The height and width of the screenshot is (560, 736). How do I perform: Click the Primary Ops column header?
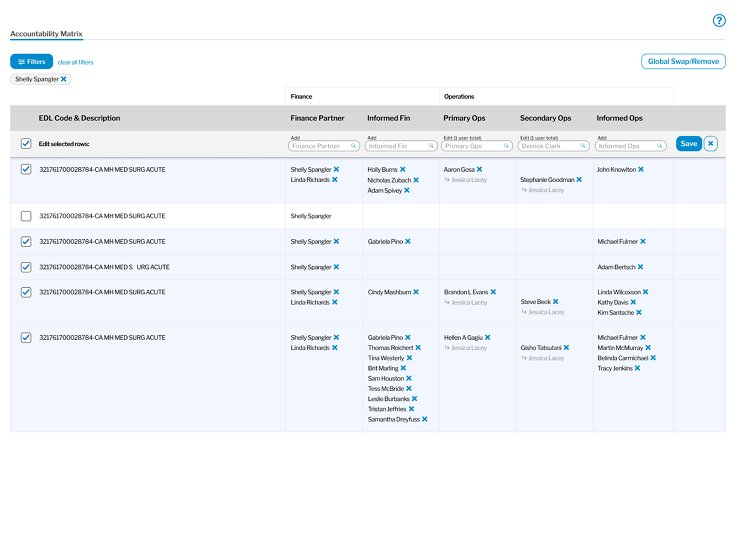click(464, 118)
